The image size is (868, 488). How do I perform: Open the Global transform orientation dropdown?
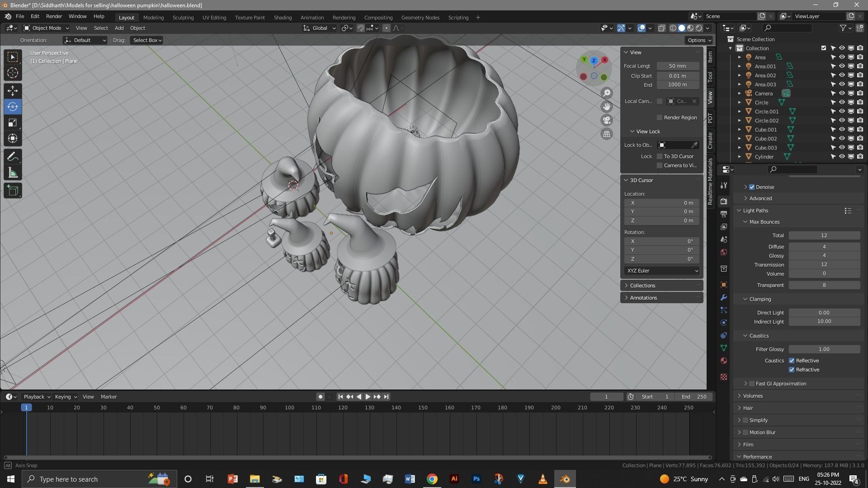[320, 28]
